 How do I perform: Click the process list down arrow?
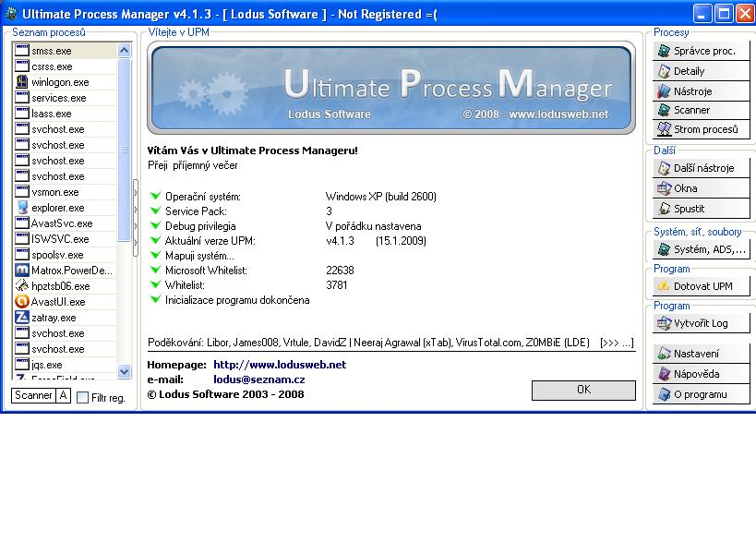click(x=124, y=371)
